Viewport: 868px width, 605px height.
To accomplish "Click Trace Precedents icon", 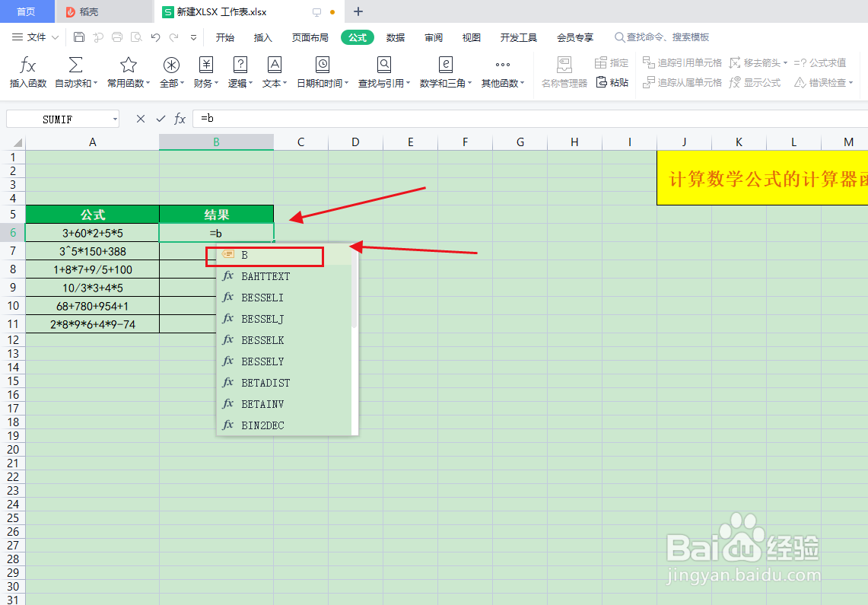I will click(x=648, y=62).
